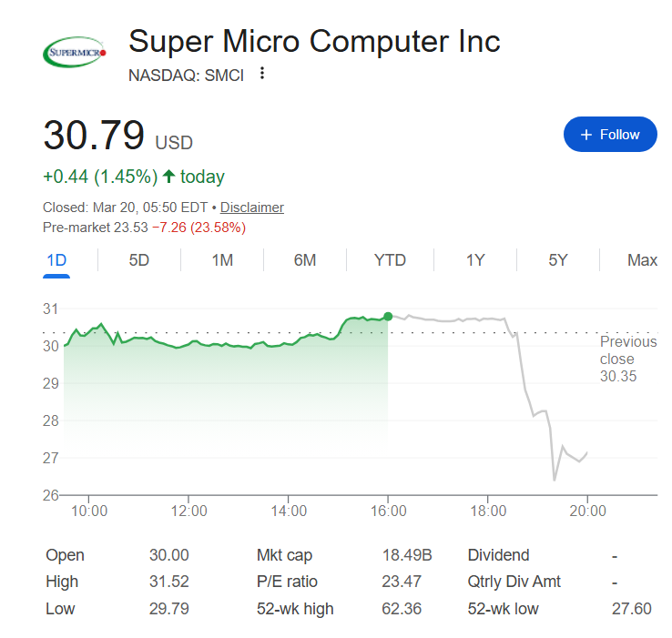Open the Disclaimer link
The height and width of the screenshot is (638, 672).
coord(252,208)
